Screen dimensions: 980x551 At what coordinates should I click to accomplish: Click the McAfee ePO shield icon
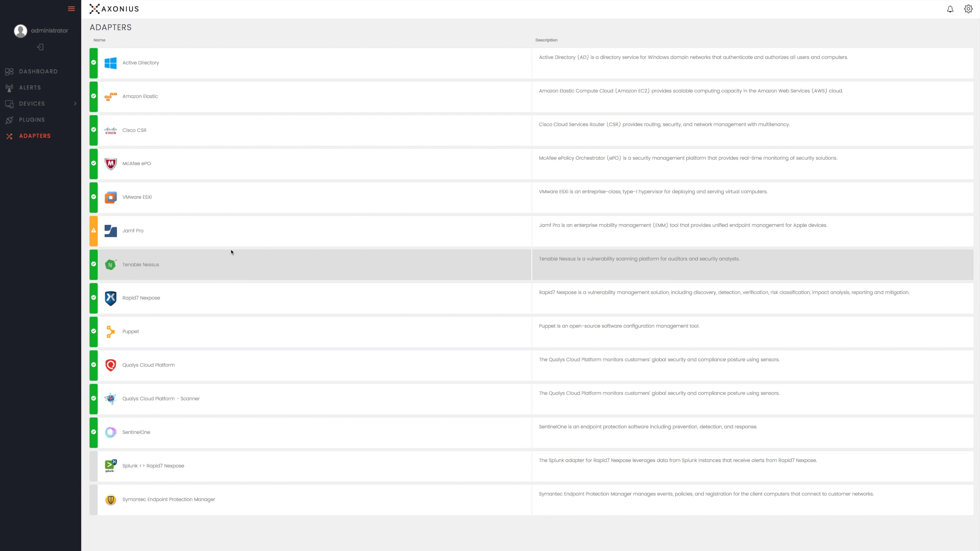pos(110,164)
